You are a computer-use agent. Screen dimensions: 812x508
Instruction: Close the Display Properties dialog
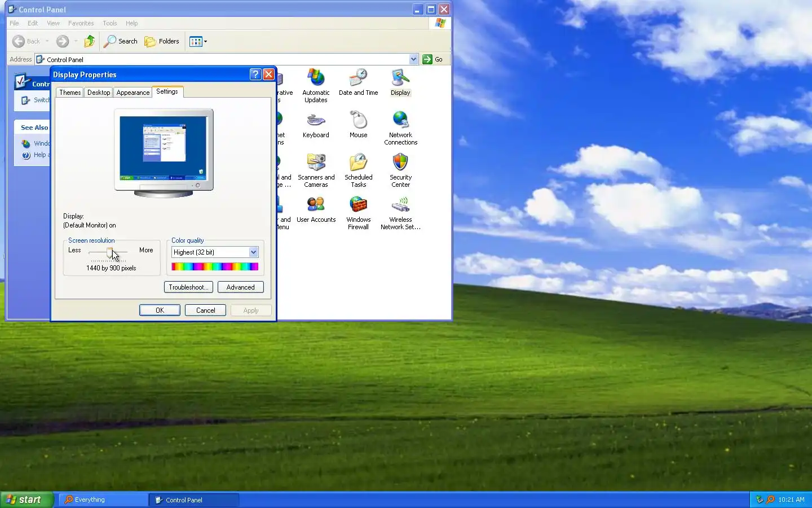269,75
